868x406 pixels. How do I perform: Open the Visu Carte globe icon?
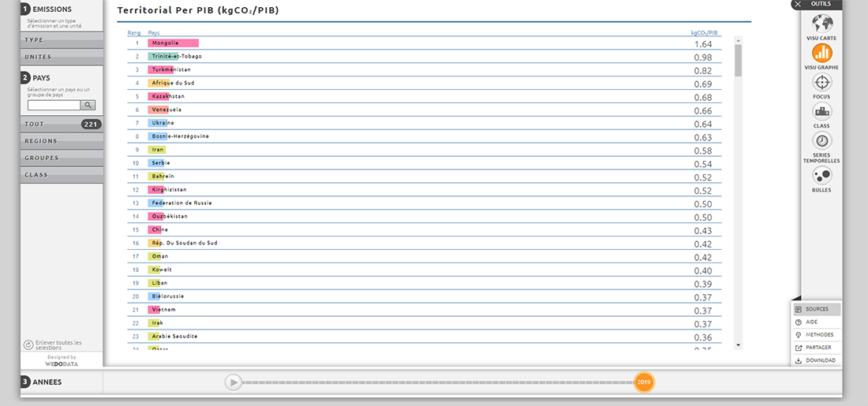pyautogui.click(x=821, y=22)
